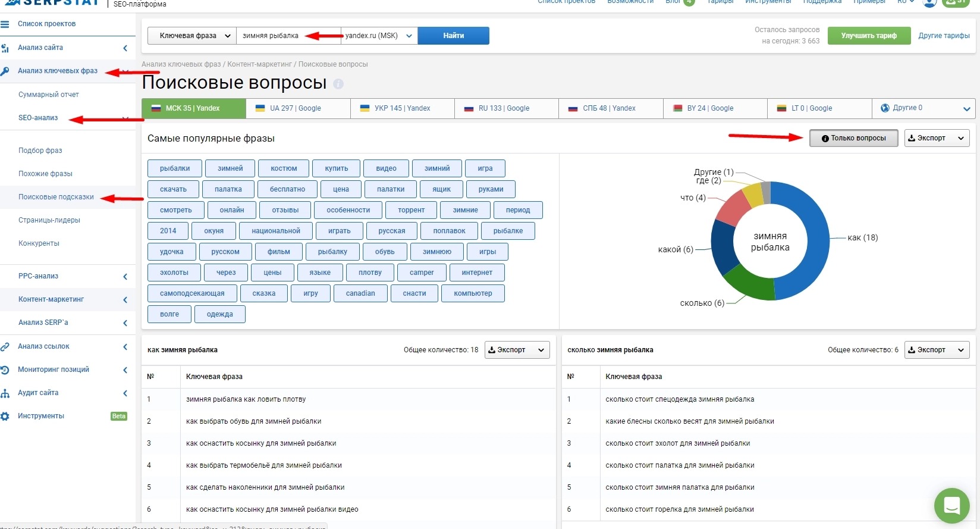This screenshot has width=980, height=529.
Task: Expand the Анализ SERP`а section chevron
Action: [x=125, y=323]
